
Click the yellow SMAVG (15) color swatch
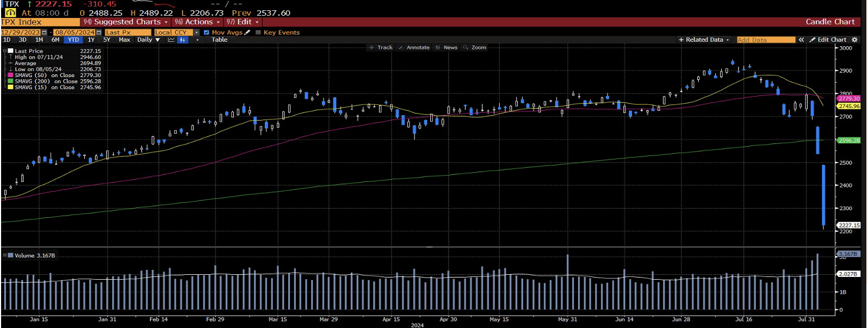(10, 87)
